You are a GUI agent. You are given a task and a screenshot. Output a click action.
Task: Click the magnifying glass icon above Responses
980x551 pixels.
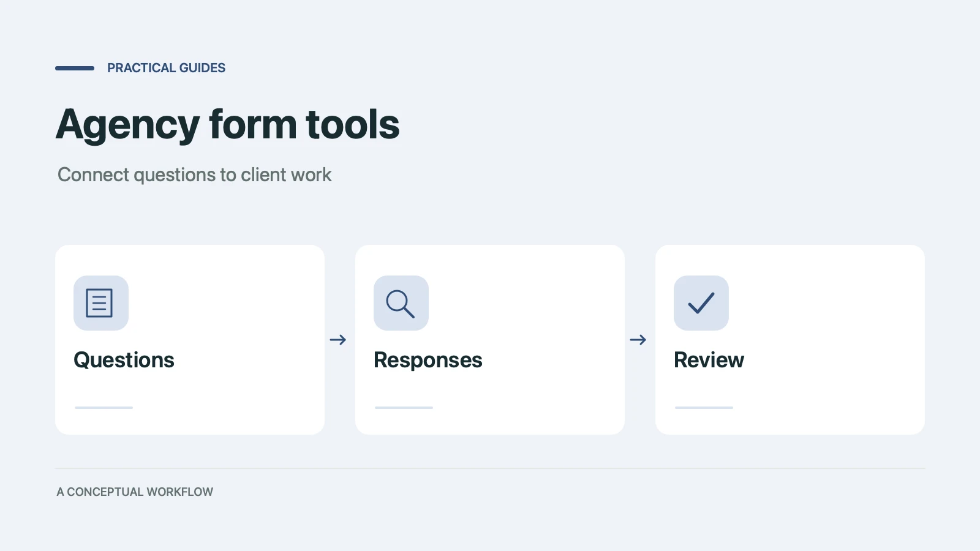click(x=401, y=303)
